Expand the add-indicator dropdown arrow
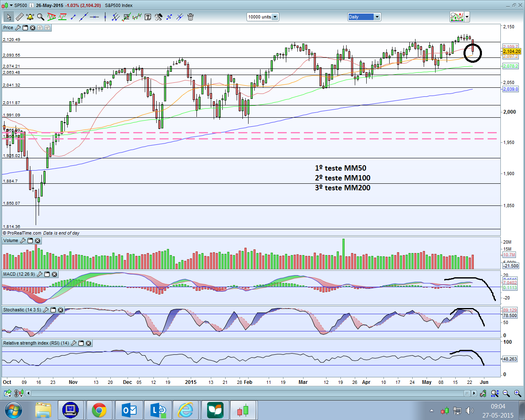This screenshot has height=420, width=525. pos(467,17)
